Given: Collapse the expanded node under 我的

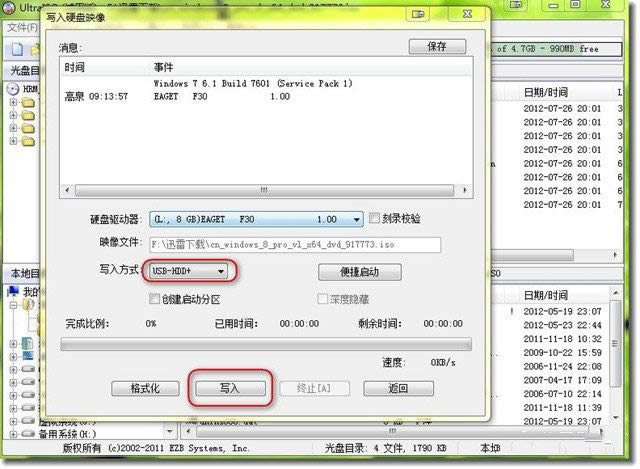Looking at the screenshot, I should (13, 305).
